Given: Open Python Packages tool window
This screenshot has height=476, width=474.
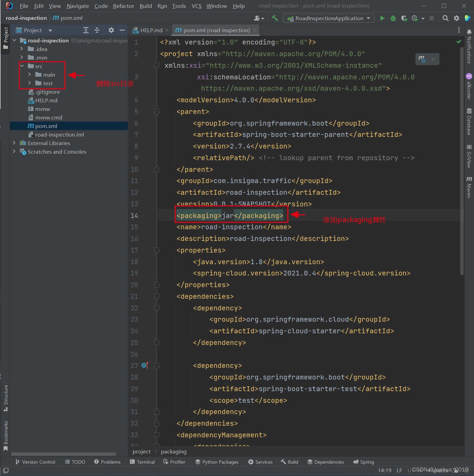Looking at the screenshot, I should (217, 462).
